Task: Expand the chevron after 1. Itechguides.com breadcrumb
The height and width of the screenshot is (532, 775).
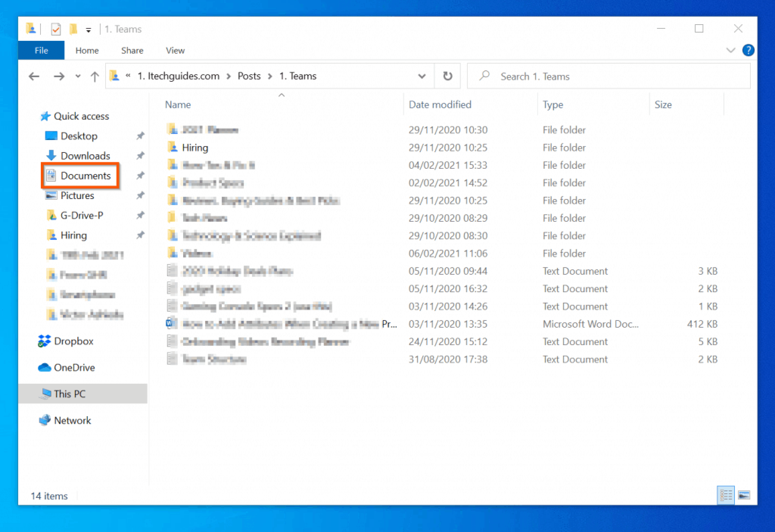Action: click(229, 76)
